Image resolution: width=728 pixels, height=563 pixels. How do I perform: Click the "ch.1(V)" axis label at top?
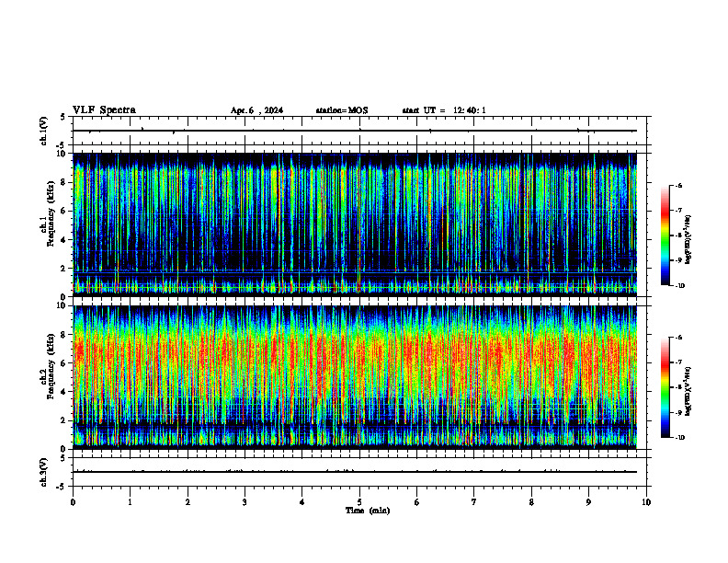click(x=43, y=131)
